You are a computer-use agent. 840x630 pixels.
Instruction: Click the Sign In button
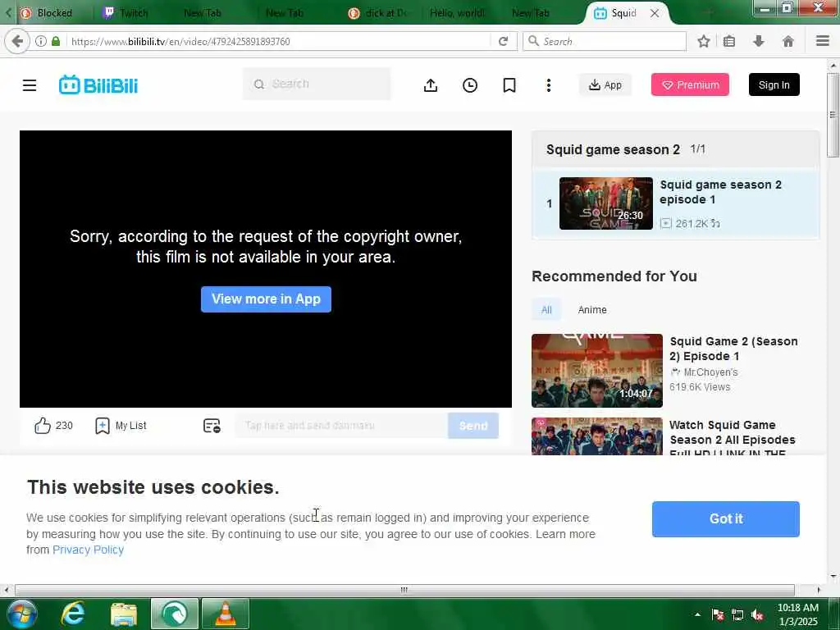click(x=774, y=84)
